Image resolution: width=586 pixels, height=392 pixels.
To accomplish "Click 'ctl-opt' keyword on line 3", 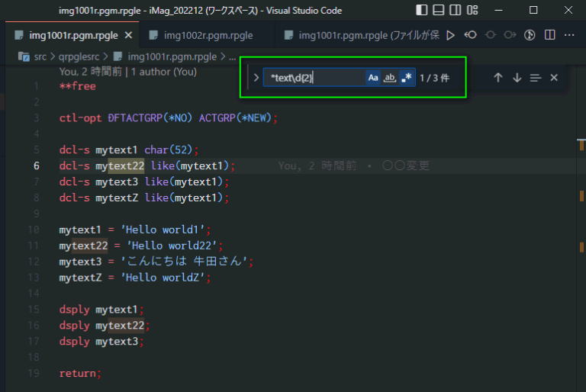I will pos(80,118).
